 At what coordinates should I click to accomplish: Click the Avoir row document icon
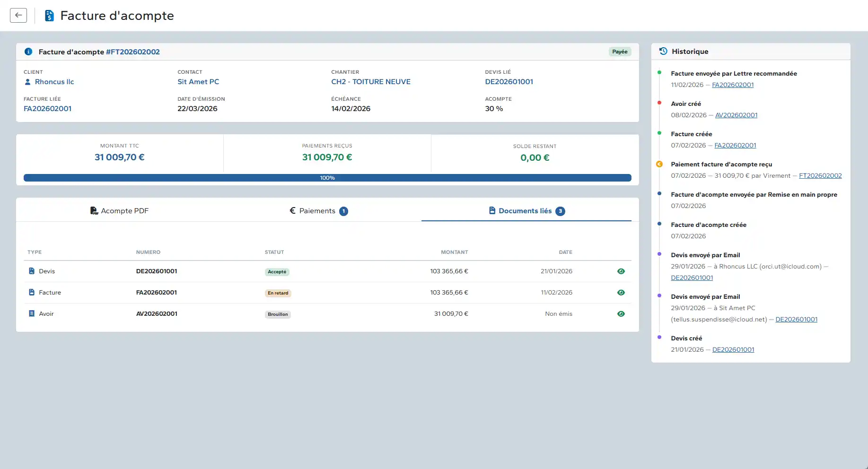tap(32, 313)
